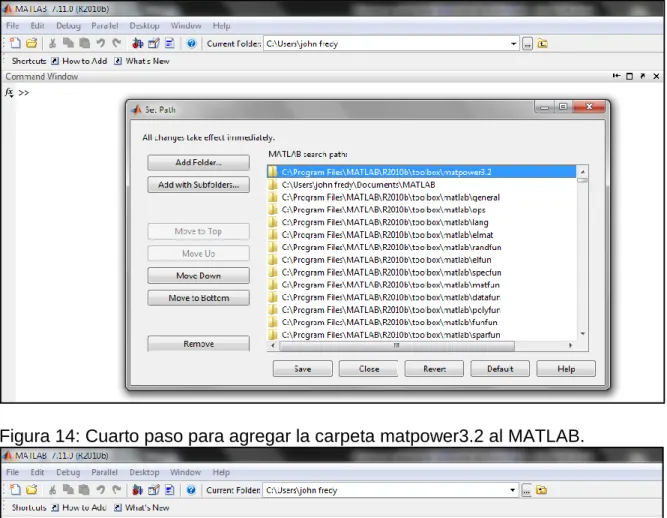The width and height of the screenshot is (667, 518).
Task: Click go-up-one-folder icon in upper window
Action: click(542, 43)
